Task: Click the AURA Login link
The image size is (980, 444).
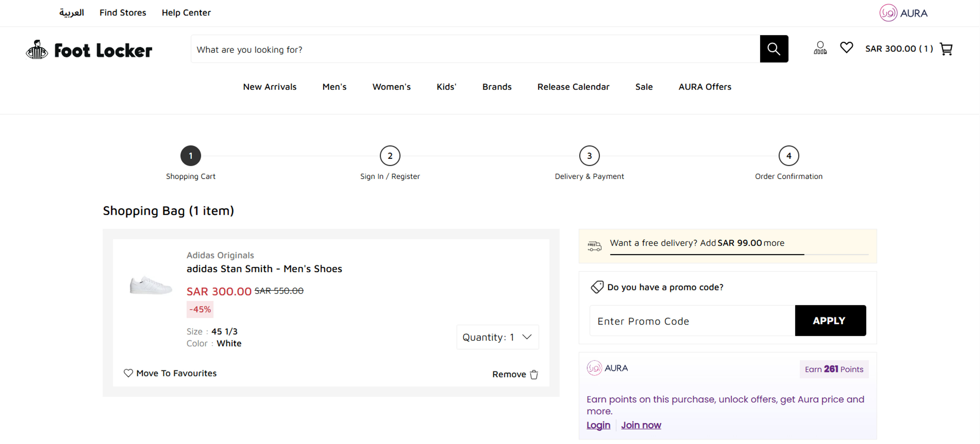Action: coord(598,425)
